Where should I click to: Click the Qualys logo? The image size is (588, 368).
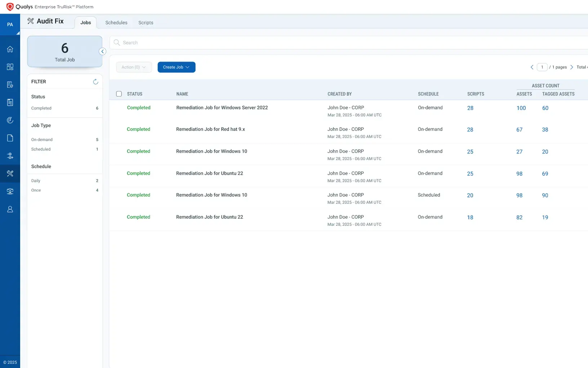coord(10,7)
